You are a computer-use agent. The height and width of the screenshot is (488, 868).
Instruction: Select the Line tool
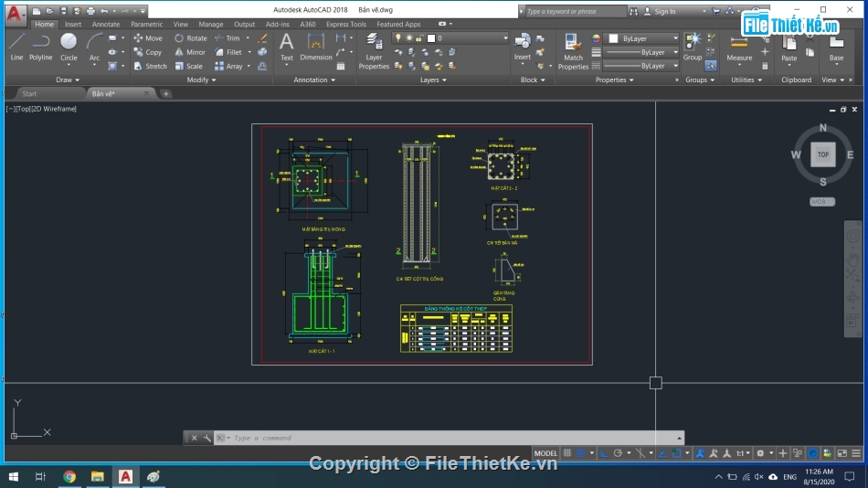[x=16, y=48]
